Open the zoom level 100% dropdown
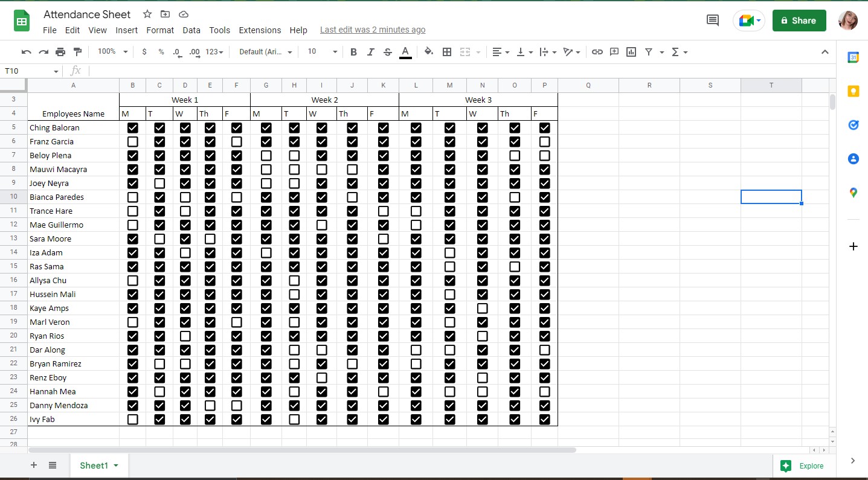Image resolution: width=868 pixels, height=480 pixels. pos(113,52)
